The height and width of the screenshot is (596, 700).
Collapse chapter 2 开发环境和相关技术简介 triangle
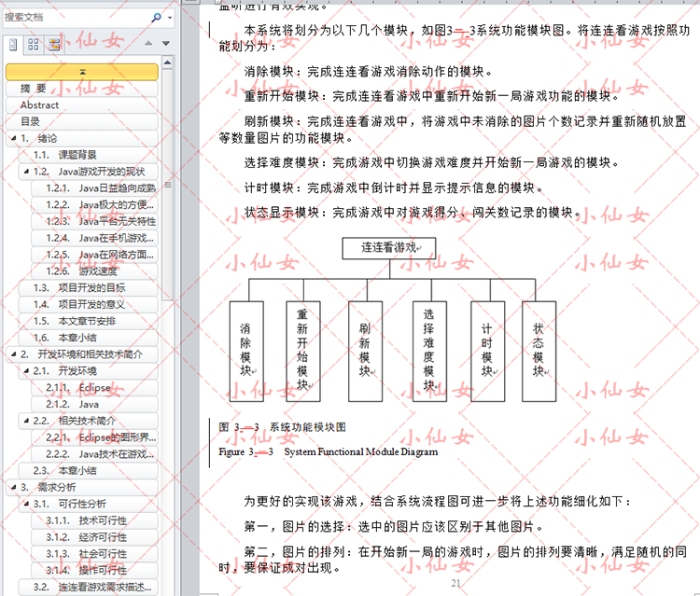(x=13, y=354)
